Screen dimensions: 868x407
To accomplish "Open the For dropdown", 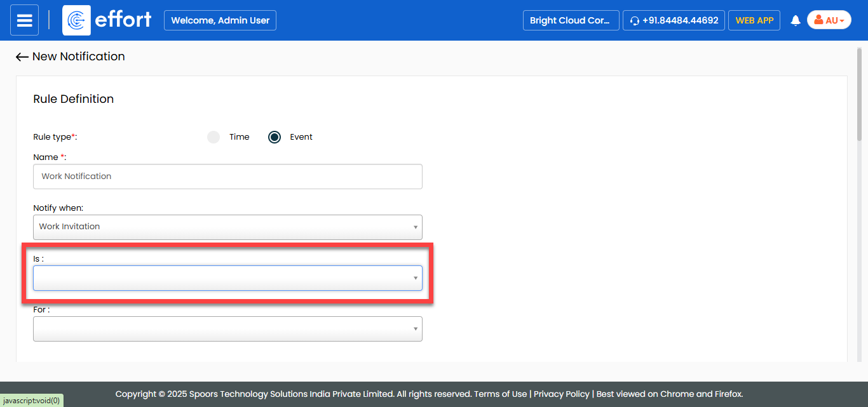I will [x=227, y=329].
